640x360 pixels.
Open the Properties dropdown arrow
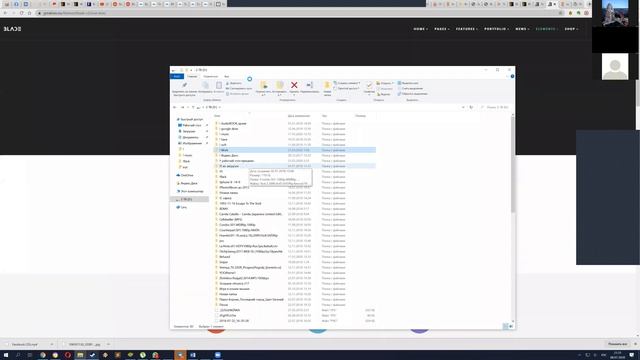pyautogui.click(x=369, y=95)
